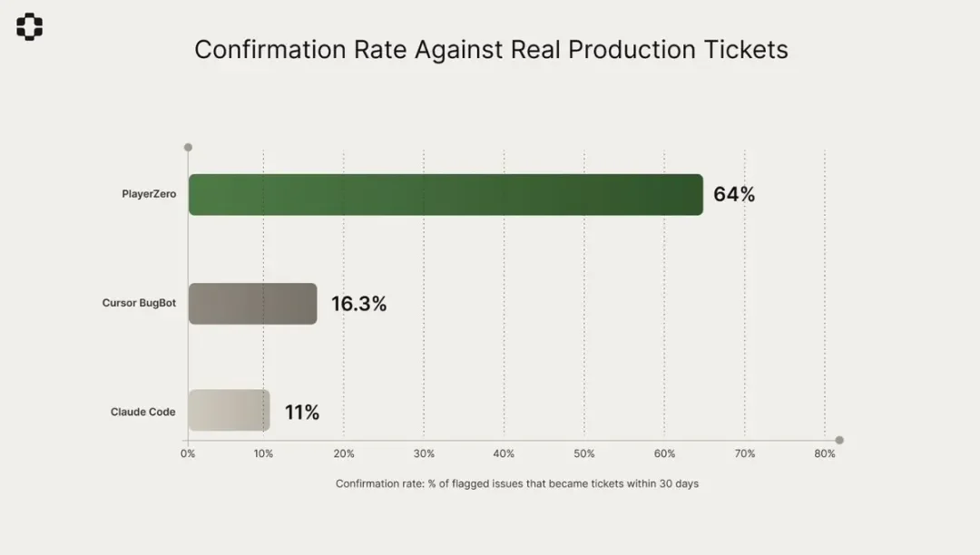Click the end dot of horizontal axis
Screen dimensions: 980x555
[839, 440]
